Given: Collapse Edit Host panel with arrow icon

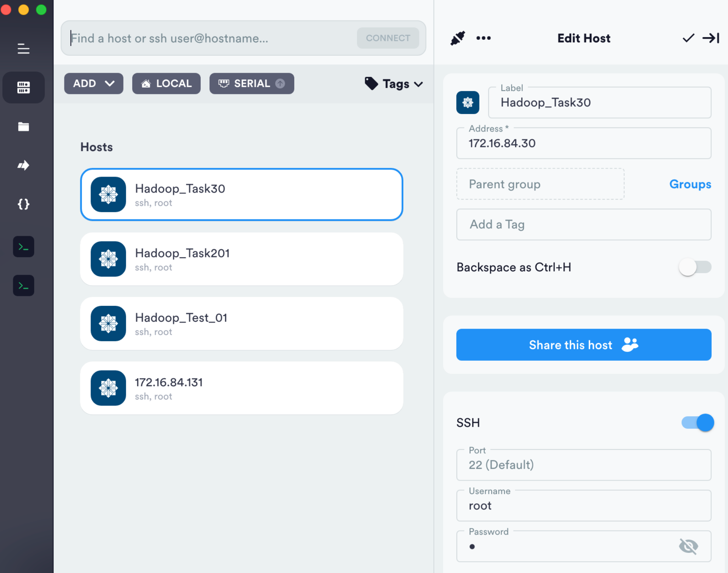Looking at the screenshot, I should coord(711,38).
